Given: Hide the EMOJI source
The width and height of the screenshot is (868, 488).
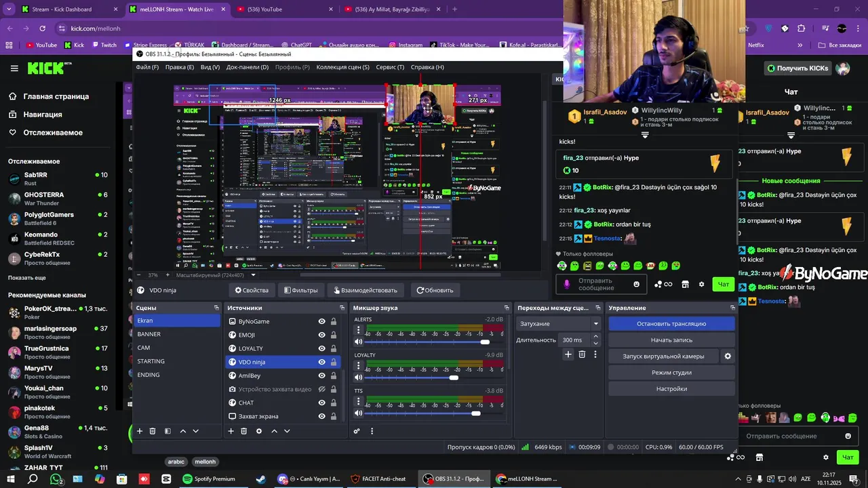Looking at the screenshot, I should click(x=322, y=335).
